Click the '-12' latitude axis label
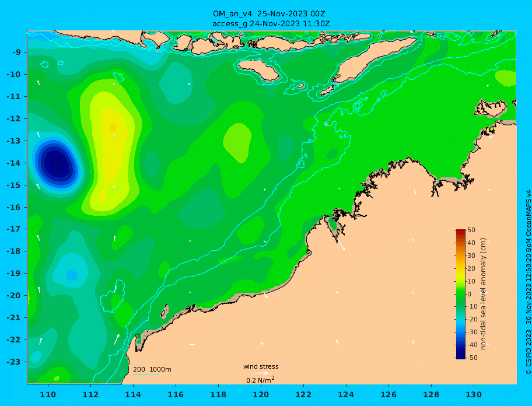Image resolution: width=532 pixels, height=406 pixels. (x=13, y=119)
